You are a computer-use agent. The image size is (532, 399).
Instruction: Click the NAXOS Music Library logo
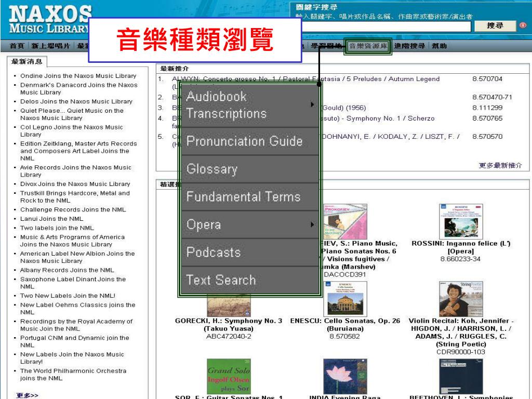point(50,19)
